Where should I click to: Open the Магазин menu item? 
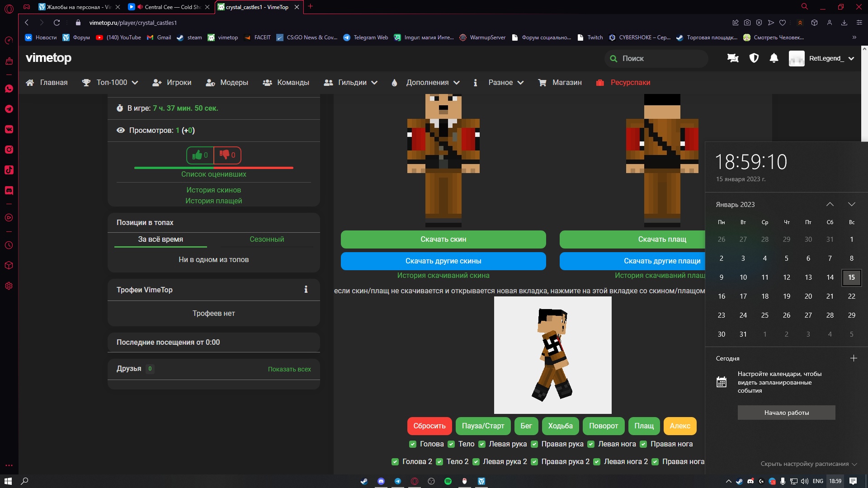[x=566, y=83]
